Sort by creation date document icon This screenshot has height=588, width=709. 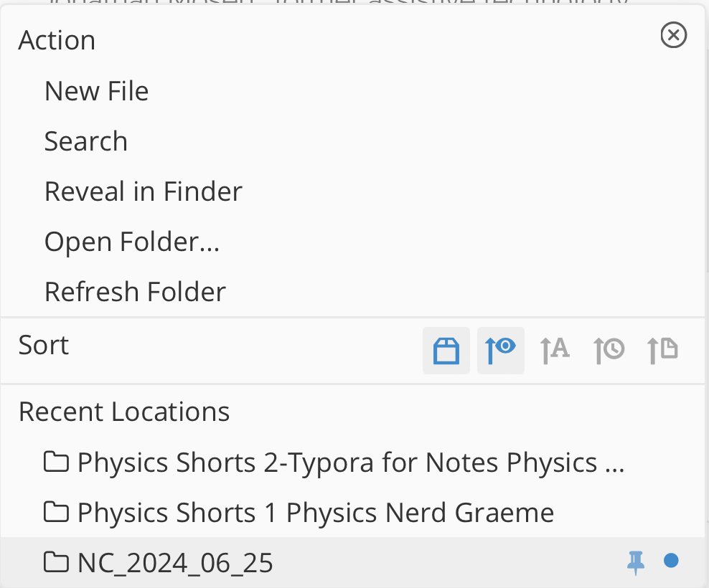662,351
